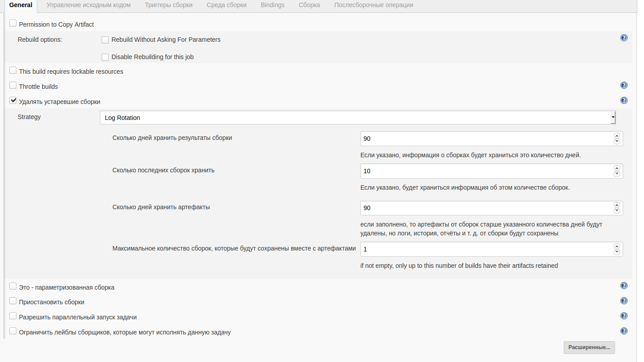Show help for Приостановить сборки

click(624, 301)
